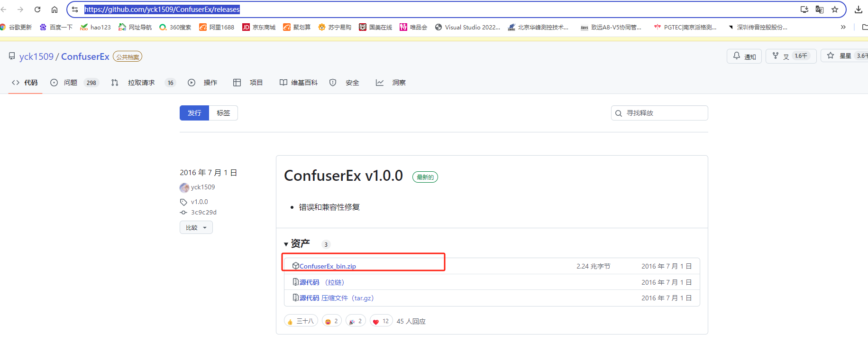Select the URL in the address bar
Screen dimensions: 868x344
162,9
